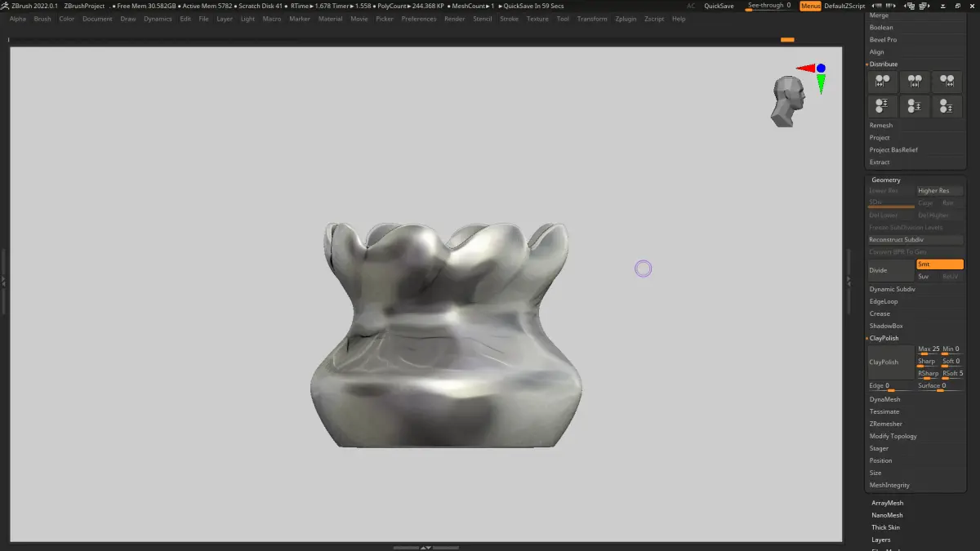Click the Divide button
The image size is (980, 551).
(891, 270)
